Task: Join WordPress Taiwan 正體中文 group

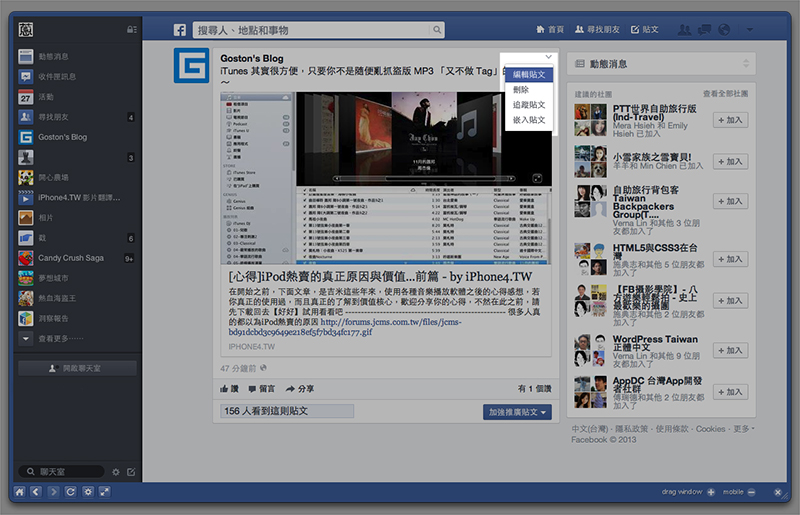Action: 730,350
